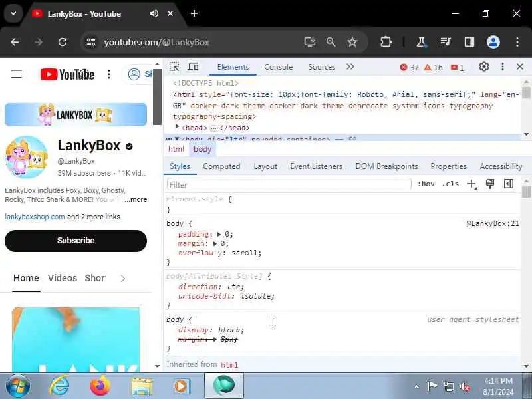The width and height of the screenshot is (532, 399).
Task: Open the Windows Start button
Action: tap(18, 386)
